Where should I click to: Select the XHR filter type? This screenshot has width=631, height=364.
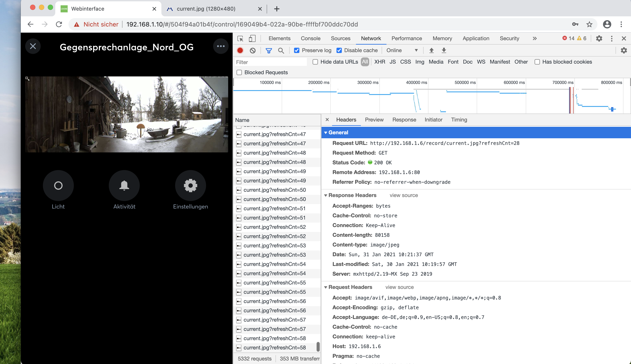pos(379,62)
